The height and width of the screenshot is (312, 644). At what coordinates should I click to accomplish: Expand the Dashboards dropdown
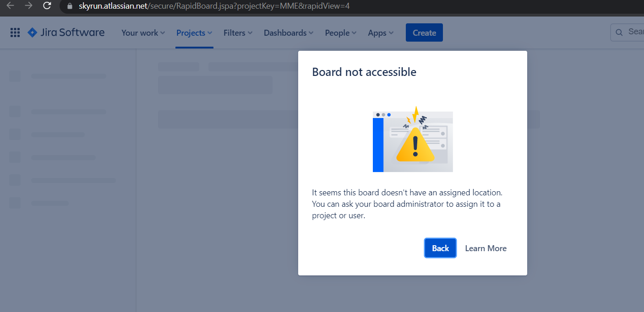(x=289, y=32)
